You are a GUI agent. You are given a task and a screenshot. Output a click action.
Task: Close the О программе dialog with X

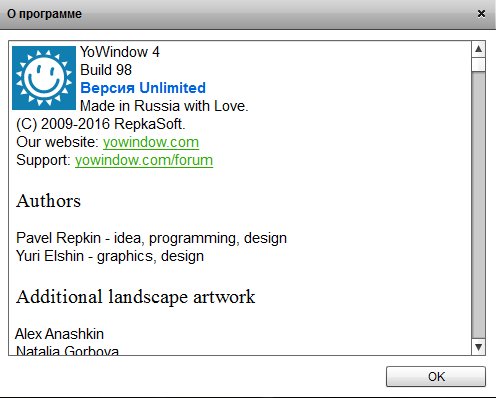[481, 14]
